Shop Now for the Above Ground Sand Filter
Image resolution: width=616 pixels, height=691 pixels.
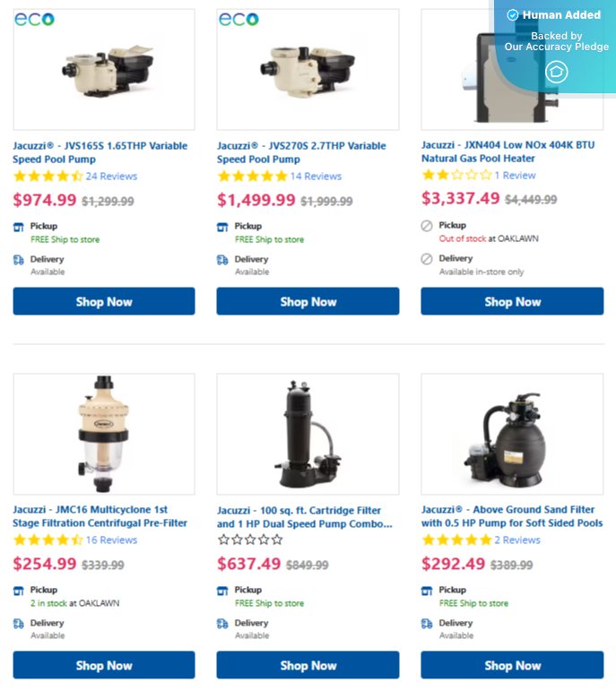pyautogui.click(x=512, y=665)
